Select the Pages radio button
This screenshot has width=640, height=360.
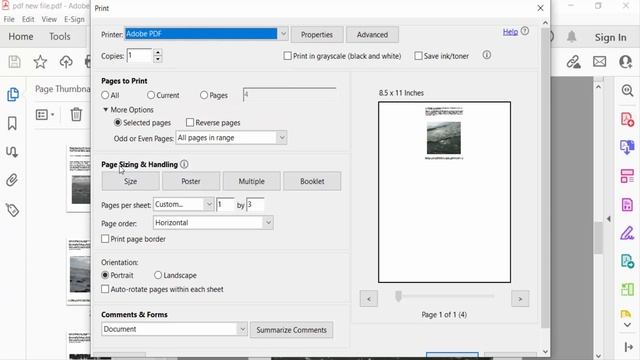(x=204, y=95)
